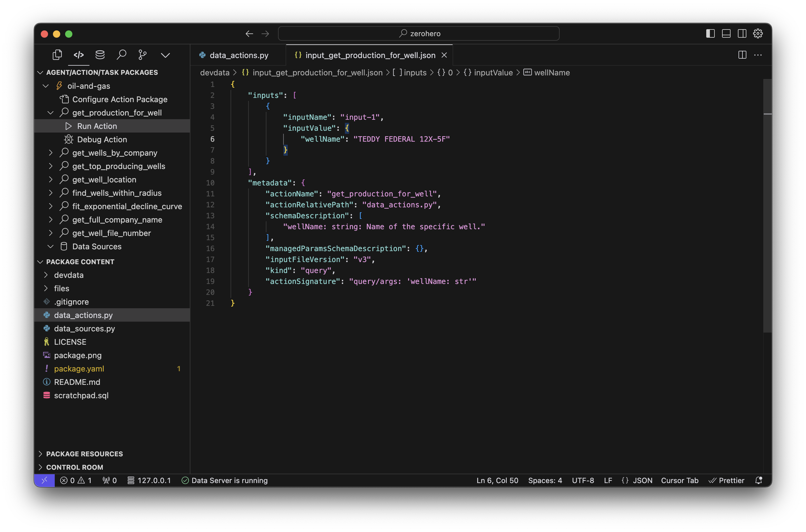This screenshot has height=532, width=806.
Task: Click the inputs breadcrumb segment
Action: [x=415, y=73]
